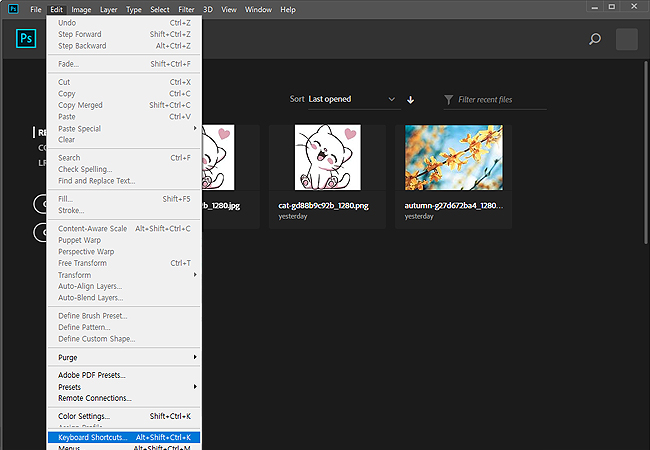Screen dimensions: 650x450
Task: Select Auto-Blend Layers menu entry
Action: (x=124, y=298)
